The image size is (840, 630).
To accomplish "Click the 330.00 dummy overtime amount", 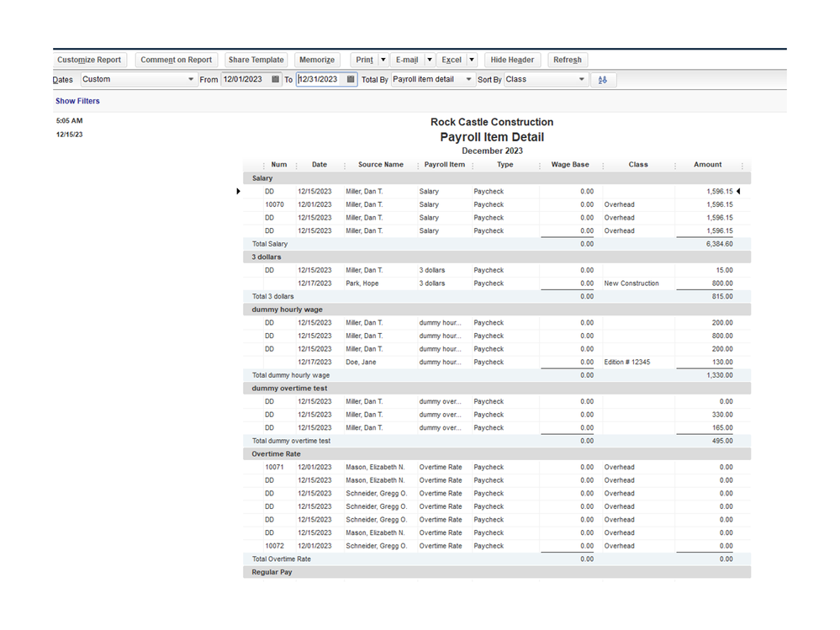I will coord(722,415).
